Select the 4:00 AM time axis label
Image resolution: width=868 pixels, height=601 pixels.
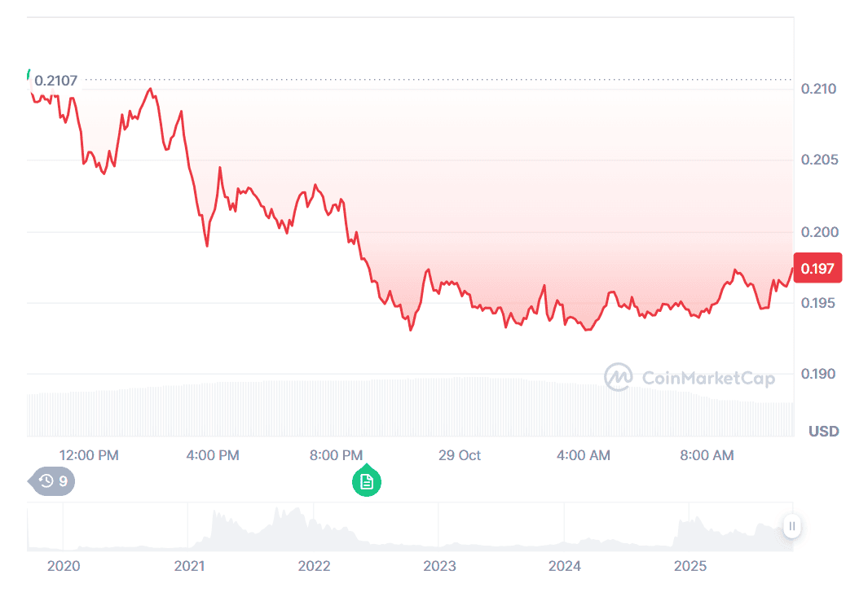click(x=584, y=455)
